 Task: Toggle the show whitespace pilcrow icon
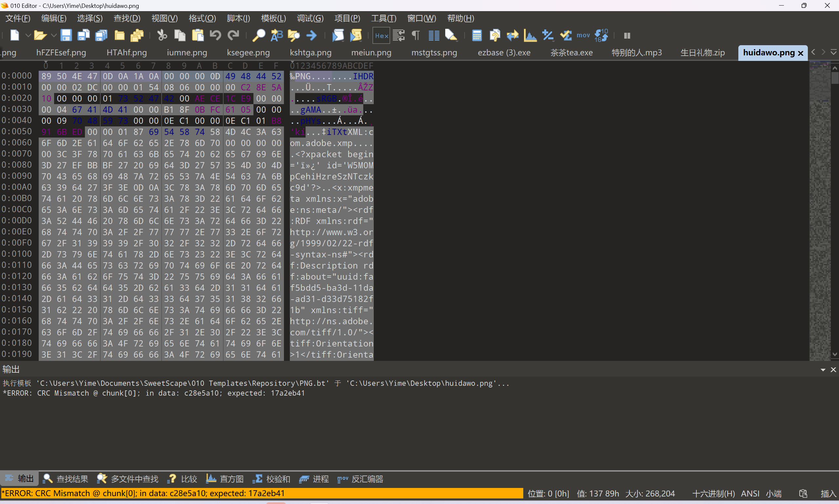coord(416,35)
